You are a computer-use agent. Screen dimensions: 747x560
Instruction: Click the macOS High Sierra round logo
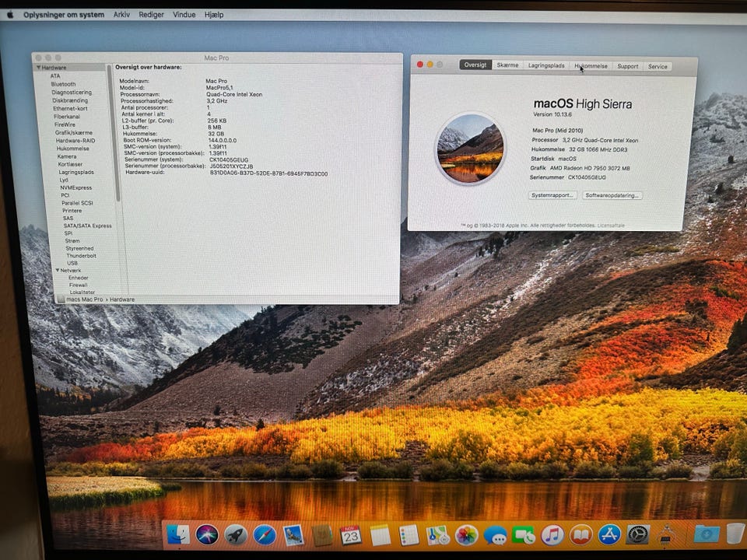pos(471,148)
